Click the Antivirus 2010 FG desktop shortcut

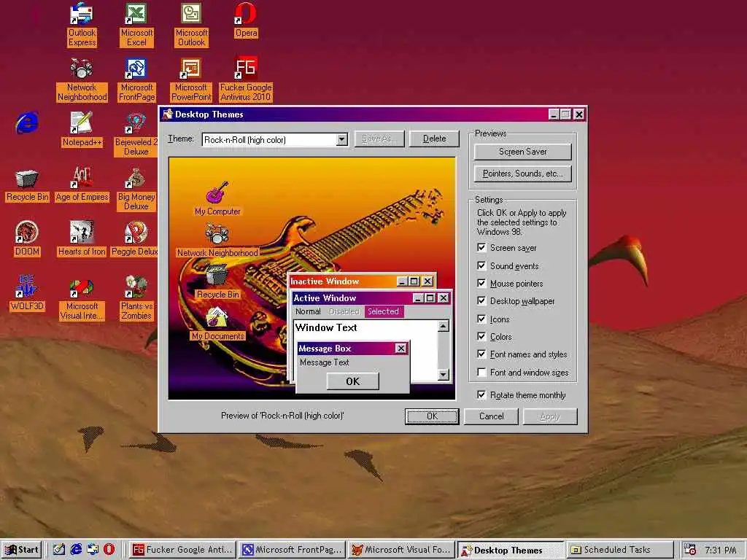coord(246,80)
